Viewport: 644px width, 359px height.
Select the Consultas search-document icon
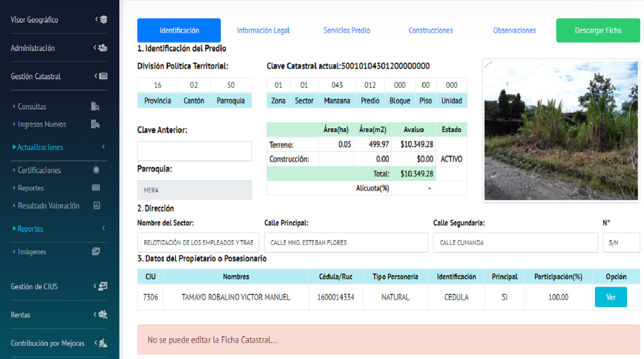pos(95,107)
